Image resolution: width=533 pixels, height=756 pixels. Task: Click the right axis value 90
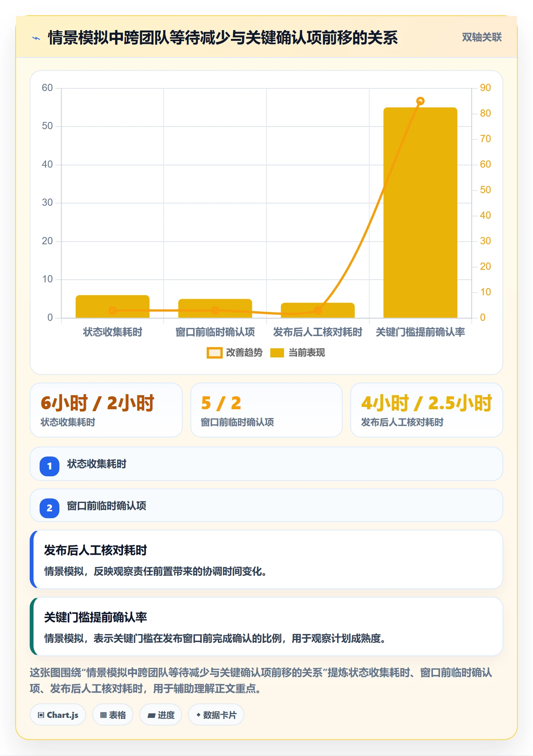485,88
